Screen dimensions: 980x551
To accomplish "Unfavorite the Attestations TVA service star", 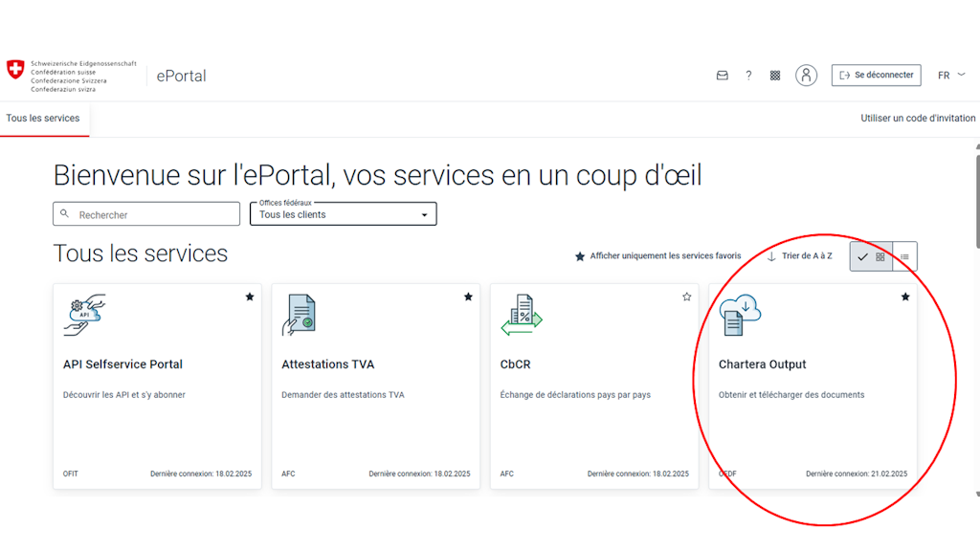I will click(468, 298).
